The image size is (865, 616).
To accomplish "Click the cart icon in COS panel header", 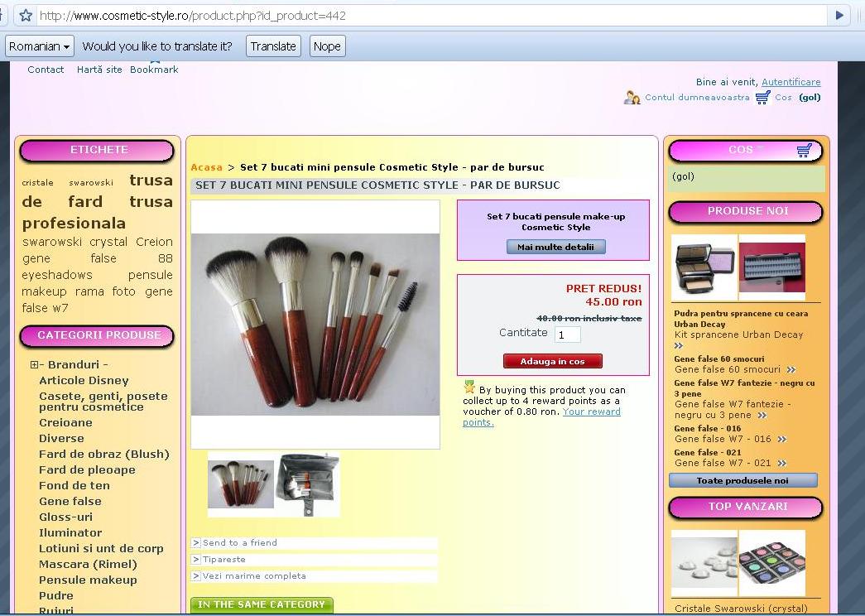I will [804, 151].
